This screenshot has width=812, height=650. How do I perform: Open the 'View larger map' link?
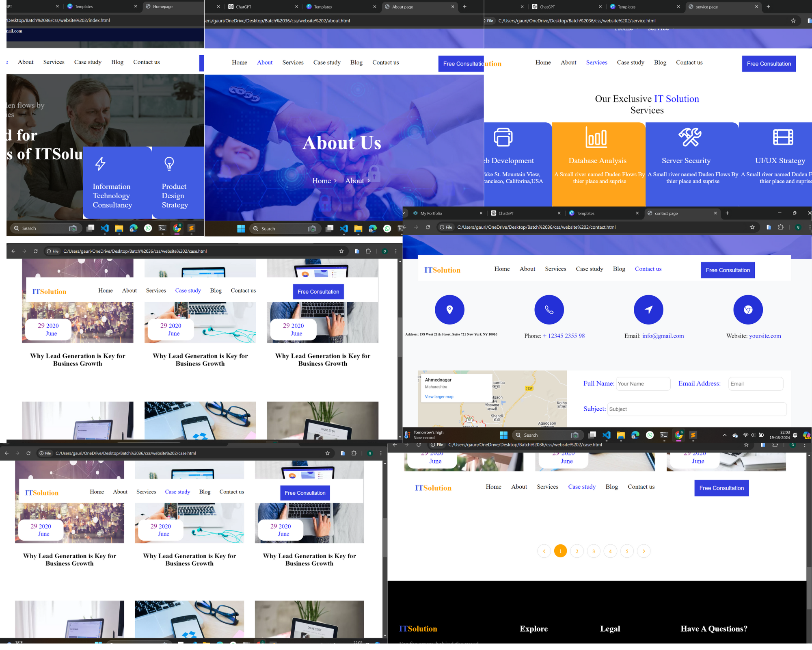[439, 396]
